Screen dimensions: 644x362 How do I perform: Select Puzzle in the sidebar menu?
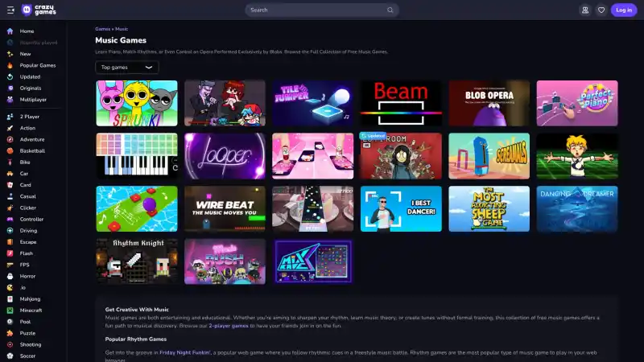click(x=27, y=333)
